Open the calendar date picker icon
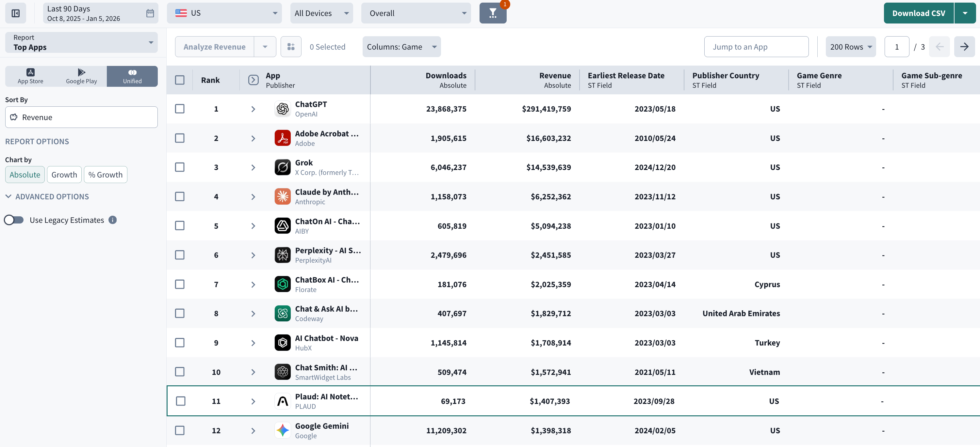This screenshot has width=980, height=447. click(x=150, y=13)
